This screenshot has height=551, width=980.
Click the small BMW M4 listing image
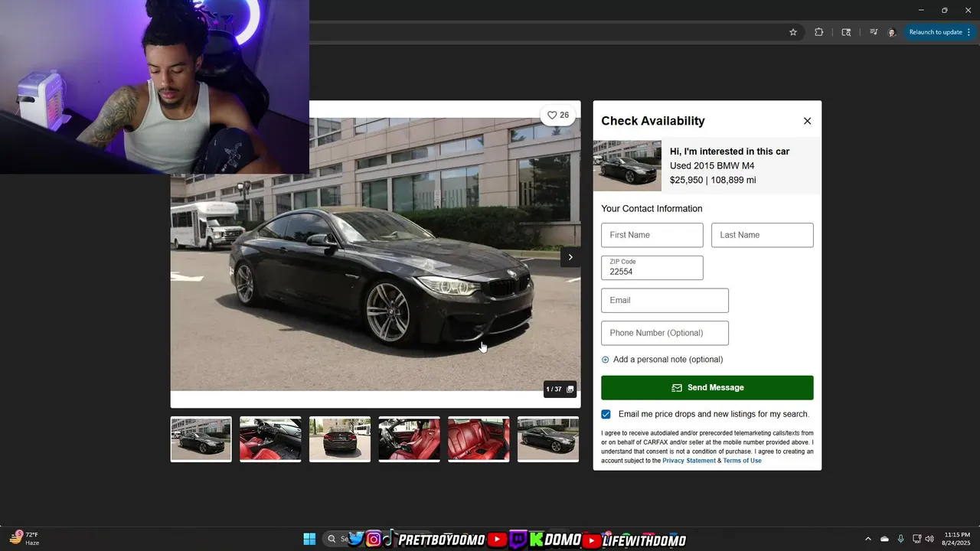click(627, 165)
